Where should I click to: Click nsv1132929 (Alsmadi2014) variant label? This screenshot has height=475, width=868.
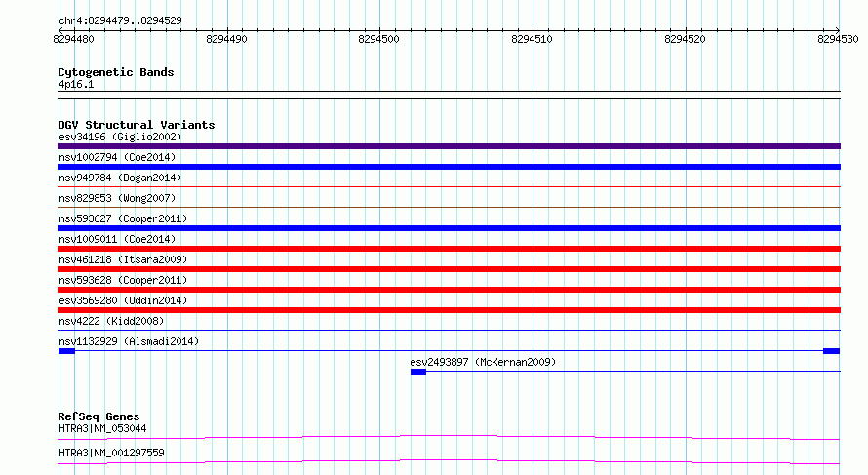click(x=129, y=341)
